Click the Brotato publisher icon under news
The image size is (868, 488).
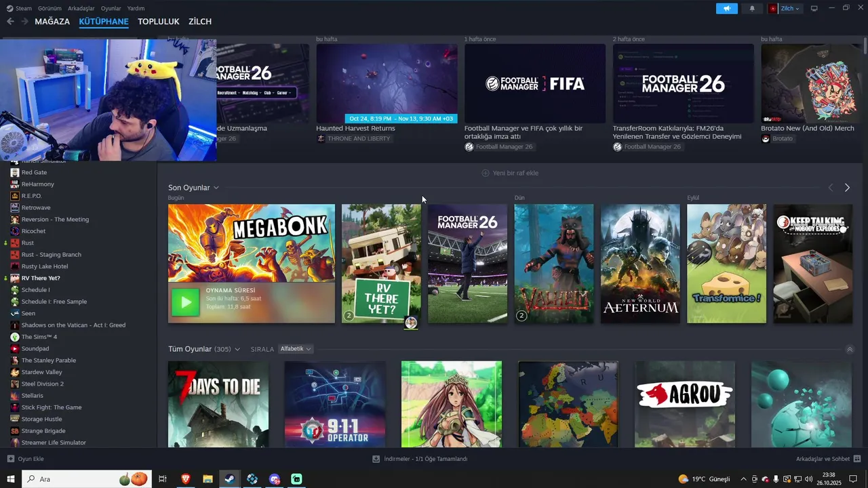(x=766, y=138)
